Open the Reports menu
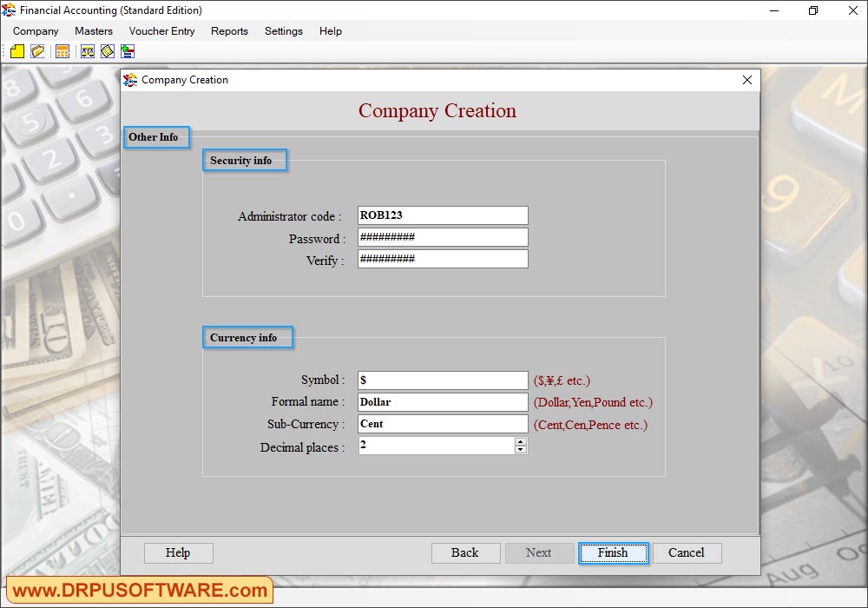The height and width of the screenshot is (608, 868). [x=229, y=31]
